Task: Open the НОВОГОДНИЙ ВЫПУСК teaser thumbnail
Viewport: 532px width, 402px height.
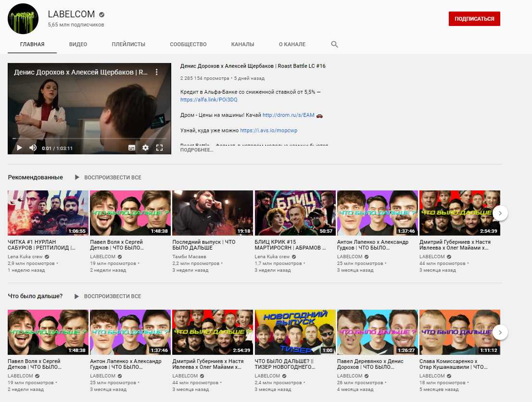Action: tap(295, 332)
